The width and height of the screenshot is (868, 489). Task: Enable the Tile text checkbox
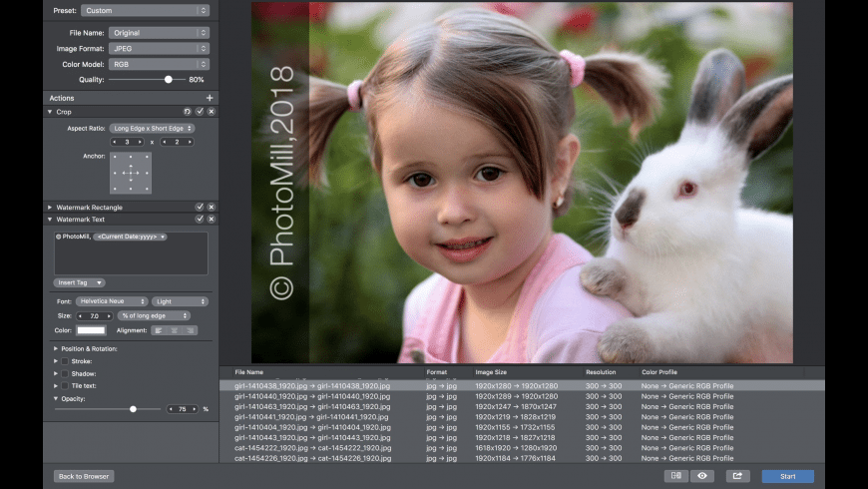click(x=65, y=386)
